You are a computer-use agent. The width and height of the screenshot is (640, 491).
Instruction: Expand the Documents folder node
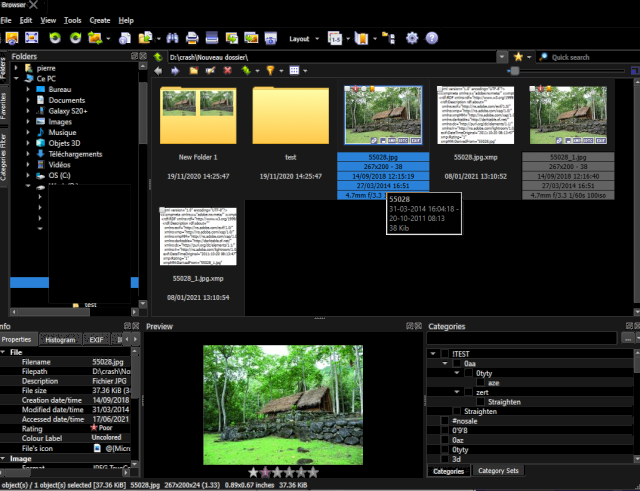click(x=28, y=100)
